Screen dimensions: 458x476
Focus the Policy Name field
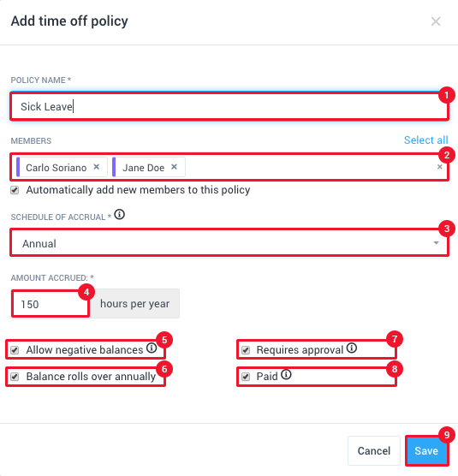pos(229,106)
